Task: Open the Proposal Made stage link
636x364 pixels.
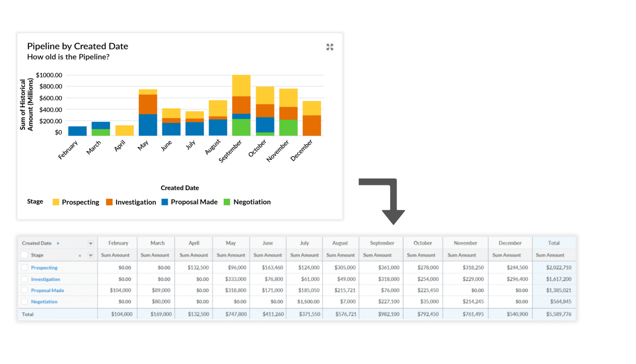Action: point(48,290)
